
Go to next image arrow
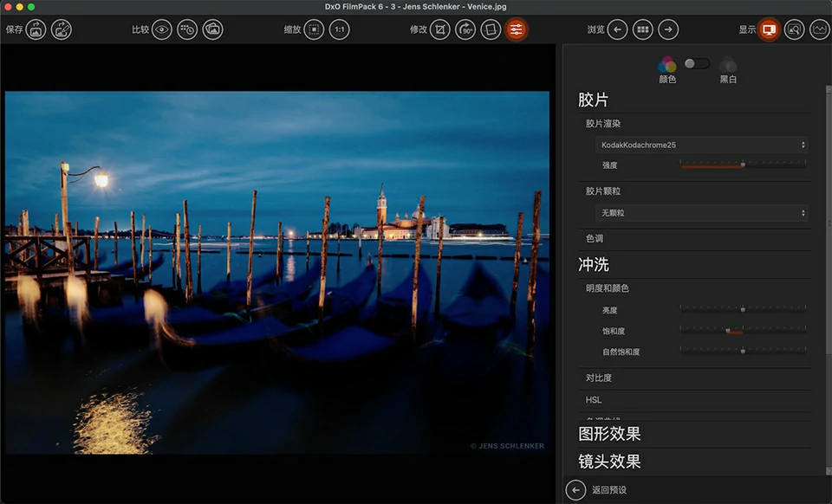coord(668,29)
